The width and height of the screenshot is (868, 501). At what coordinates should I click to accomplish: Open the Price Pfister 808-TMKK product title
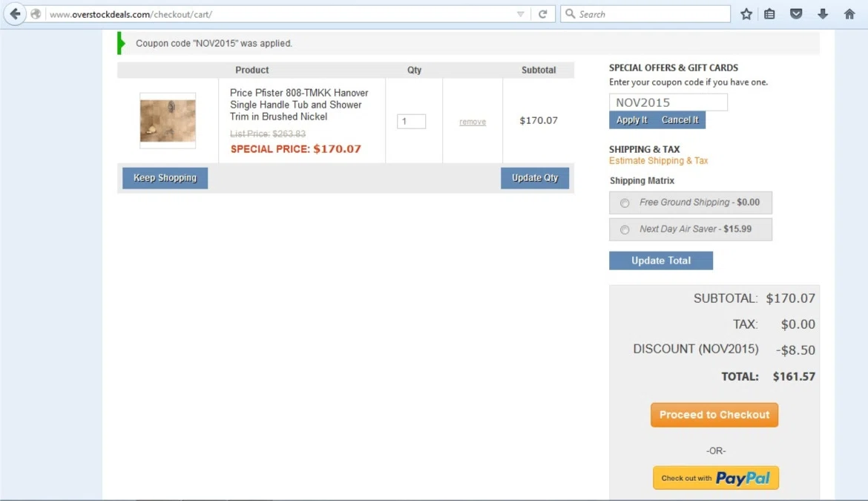point(299,105)
